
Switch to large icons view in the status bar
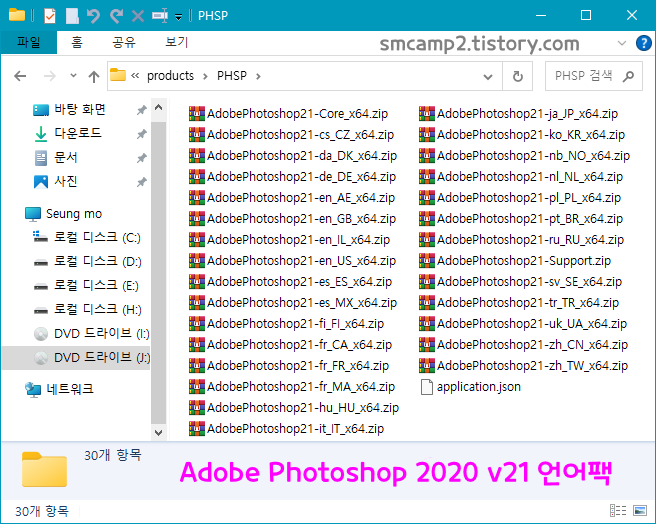(x=640, y=511)
